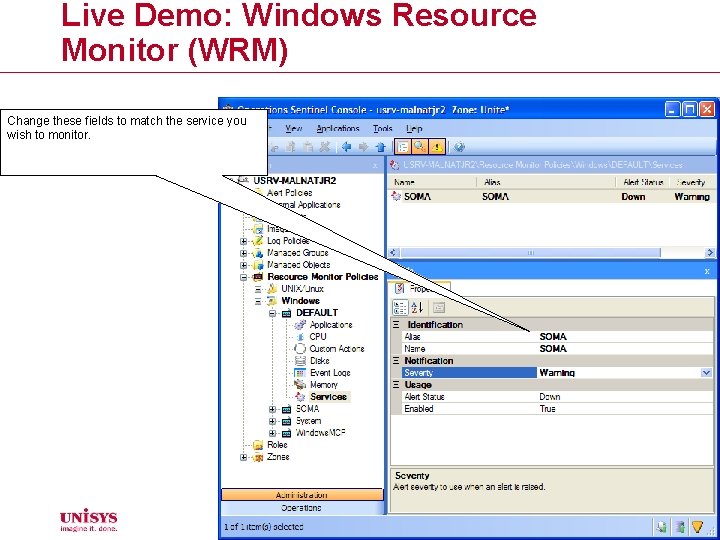720x540 pixels.
Task: Click the Custom Actions circle icon
Action: 300,349
